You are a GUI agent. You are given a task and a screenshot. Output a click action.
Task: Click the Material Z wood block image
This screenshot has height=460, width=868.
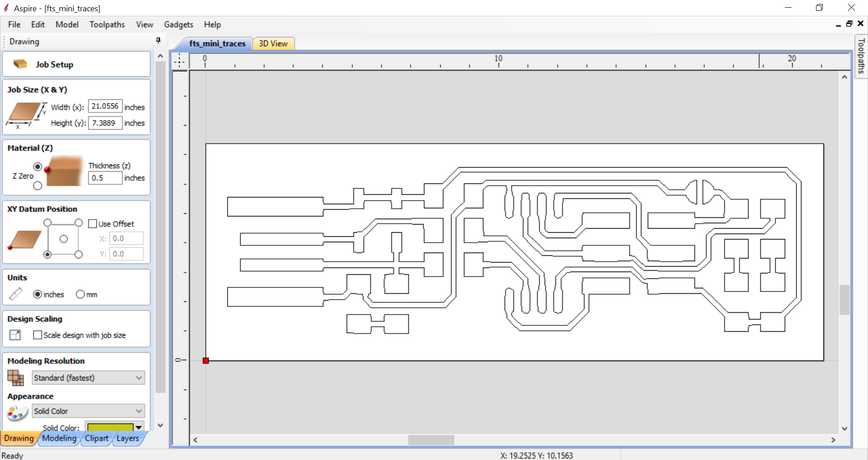[64, 171]
